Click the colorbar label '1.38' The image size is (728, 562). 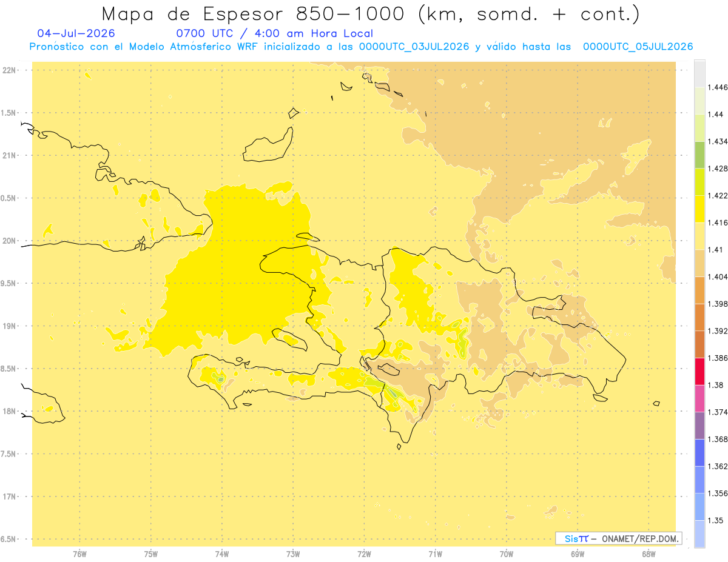[x=716, y=385]
